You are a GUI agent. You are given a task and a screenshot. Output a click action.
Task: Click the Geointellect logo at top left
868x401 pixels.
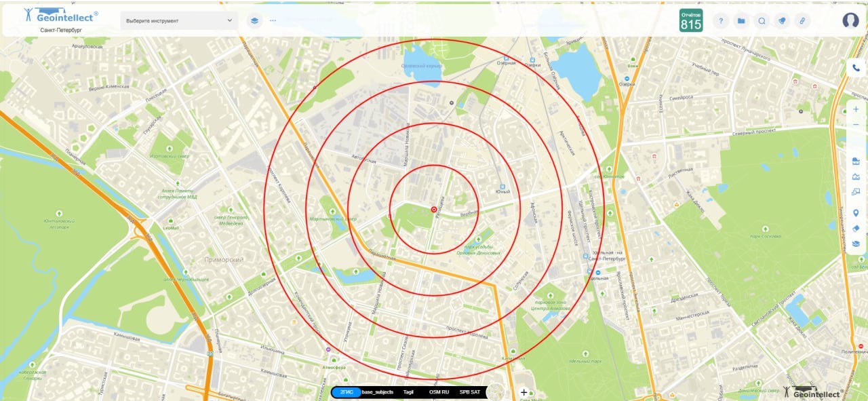click(x=60, y=15)
